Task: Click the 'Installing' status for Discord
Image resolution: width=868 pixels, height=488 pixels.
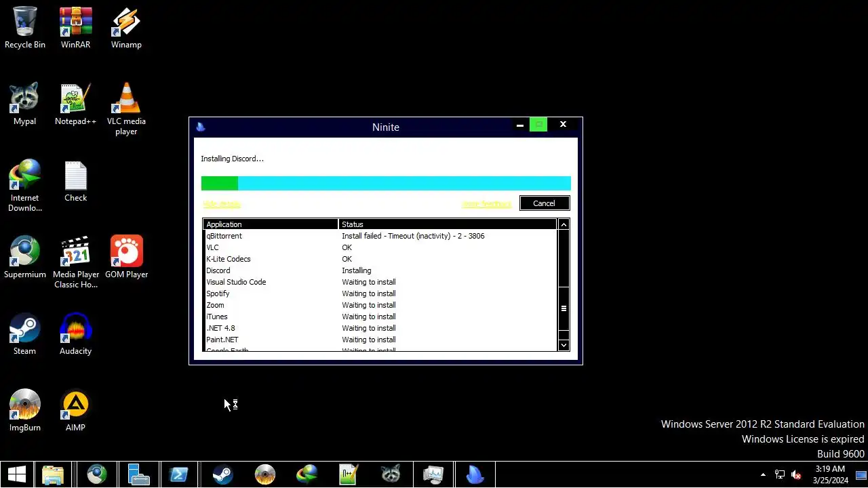Action: coord(357,270)
